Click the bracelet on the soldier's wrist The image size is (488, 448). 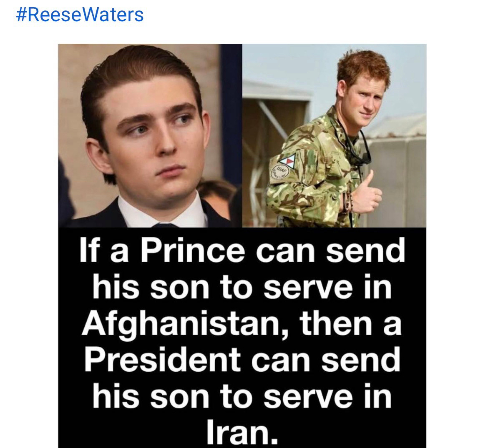(x=348, y=201)
